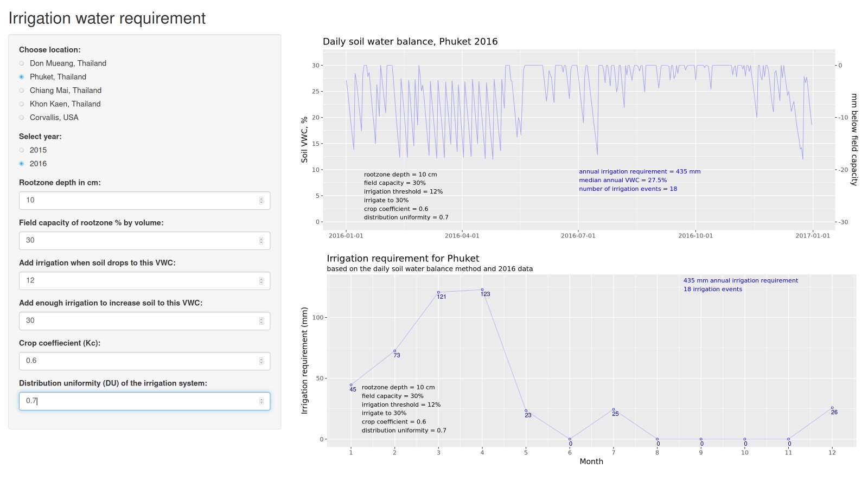This screenshot has width=868, height=488.
Task: Use the irrigation threshold spinner arrows
Action: 261,281
